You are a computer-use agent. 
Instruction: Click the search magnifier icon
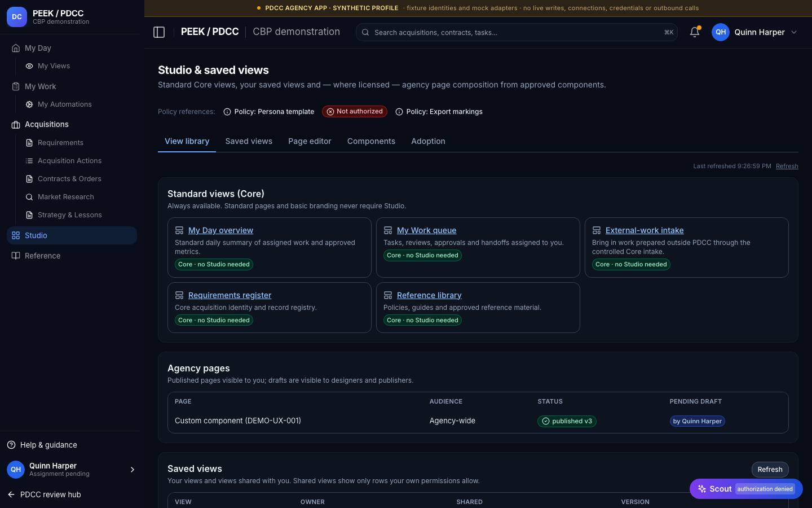365,32
